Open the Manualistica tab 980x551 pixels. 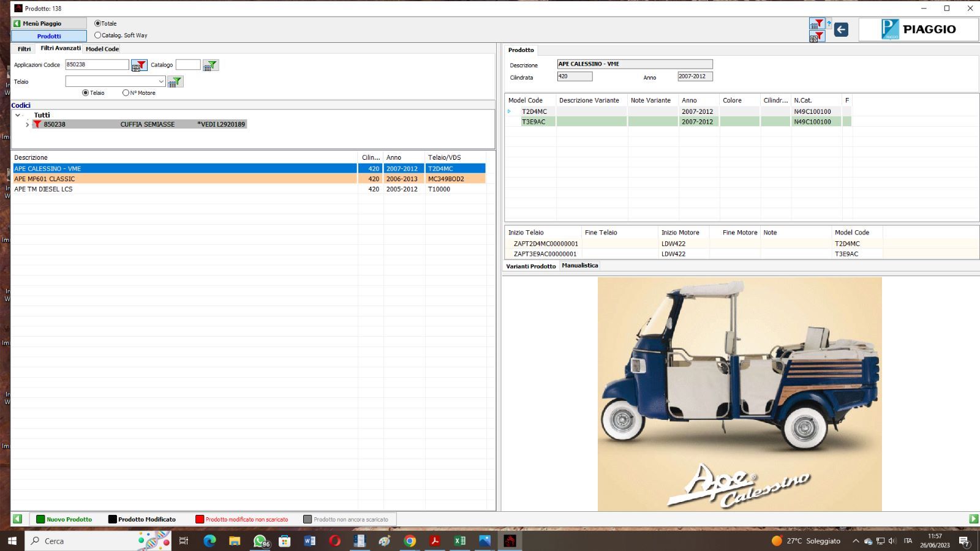pyautogui.click(x=579, y=266)
